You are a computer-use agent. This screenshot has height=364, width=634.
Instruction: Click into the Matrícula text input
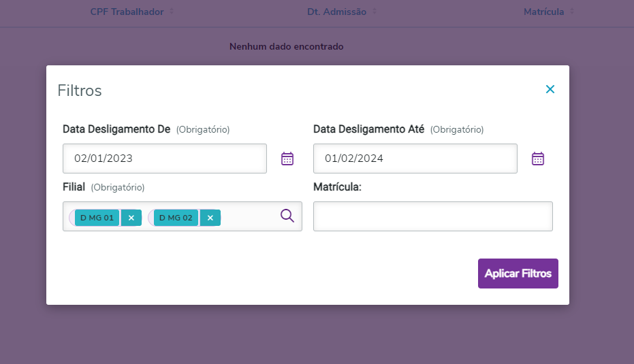tap(432, 216)
